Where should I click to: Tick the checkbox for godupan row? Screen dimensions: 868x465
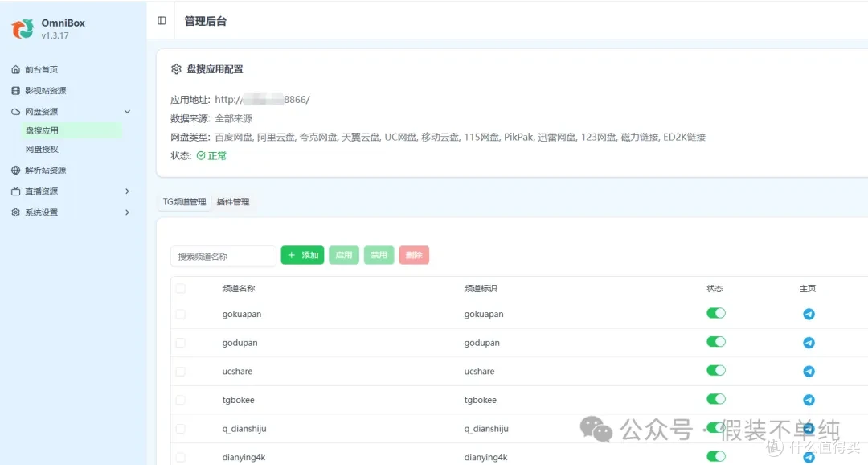tap(181, 343)
